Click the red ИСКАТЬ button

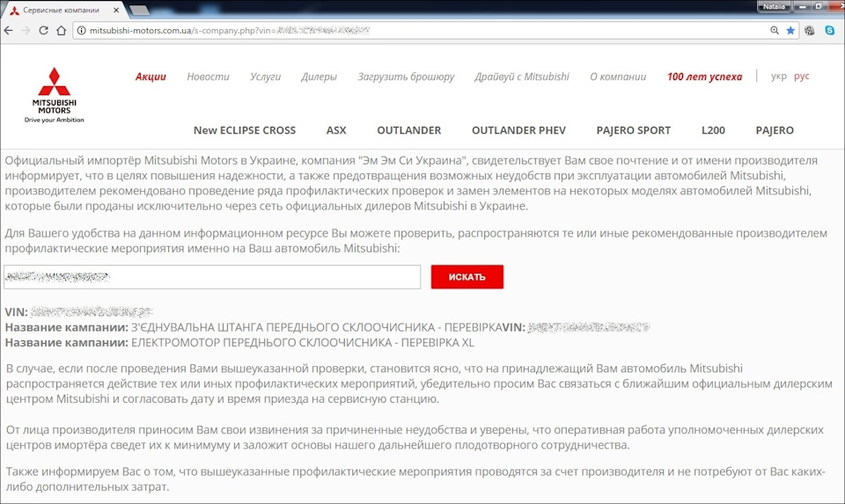point(467,277)
